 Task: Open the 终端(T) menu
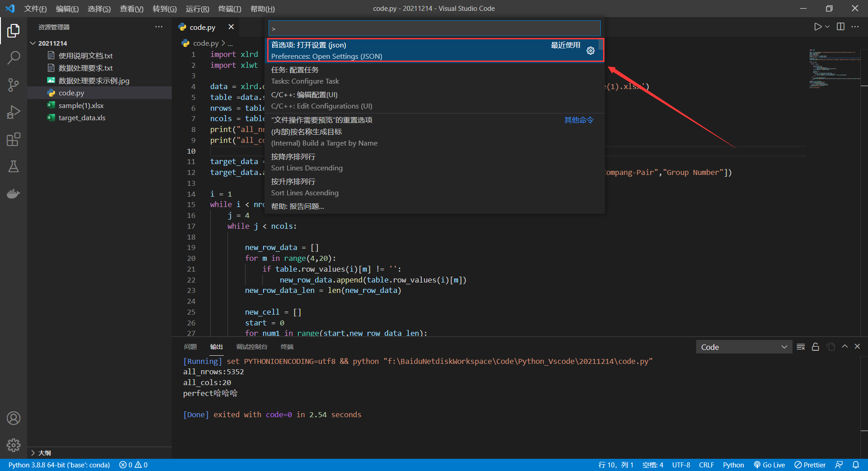[230, 9]
